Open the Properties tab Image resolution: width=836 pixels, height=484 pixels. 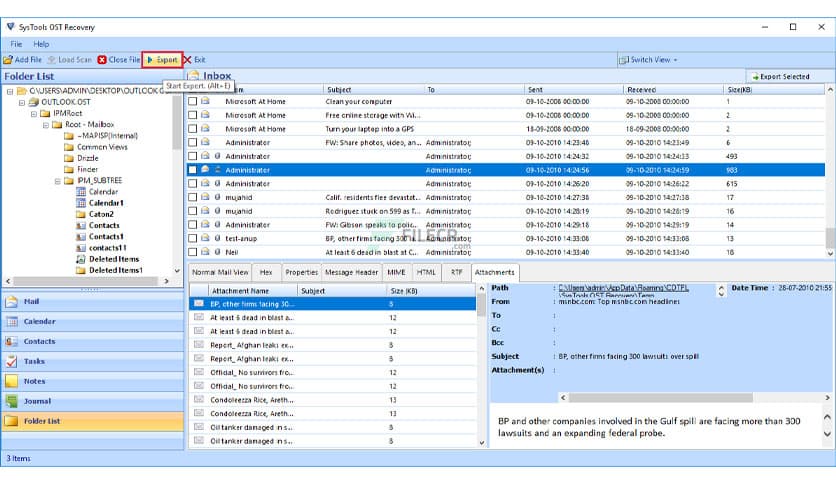pos(301,272)
